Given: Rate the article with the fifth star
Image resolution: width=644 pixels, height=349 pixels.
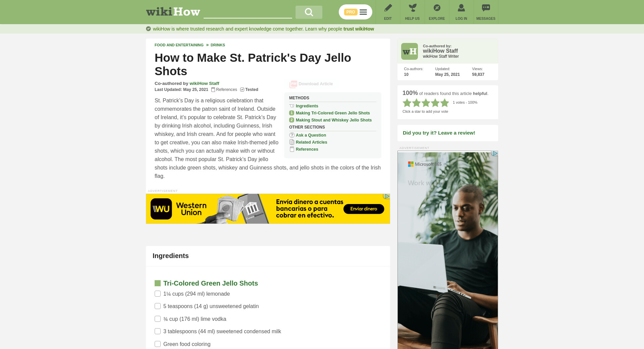Looking at the screenshot, I should point(444,103).
